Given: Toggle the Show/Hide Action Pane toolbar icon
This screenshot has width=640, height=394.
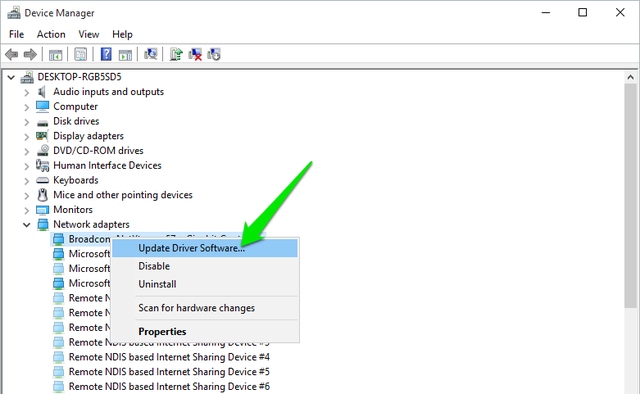Looking at the screenshot, I should tap(125, 54).
